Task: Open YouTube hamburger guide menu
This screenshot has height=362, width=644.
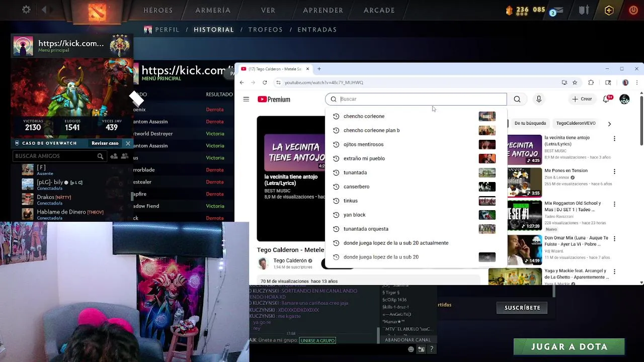Action: 246,99
